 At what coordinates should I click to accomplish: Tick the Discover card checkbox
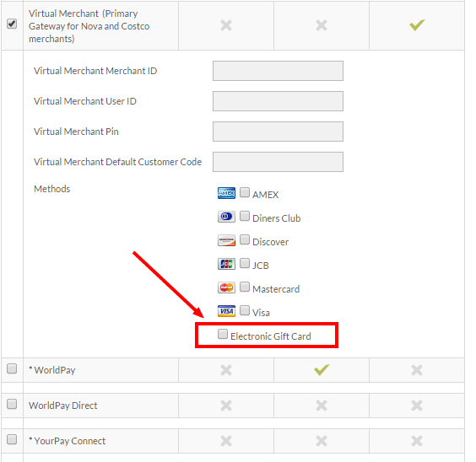point(245,239)
